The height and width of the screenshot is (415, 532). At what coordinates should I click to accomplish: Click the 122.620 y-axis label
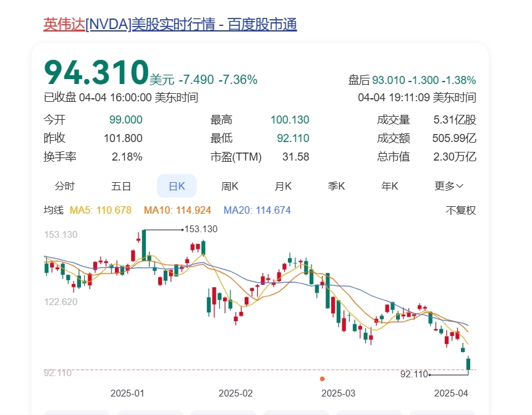(61, 302)
